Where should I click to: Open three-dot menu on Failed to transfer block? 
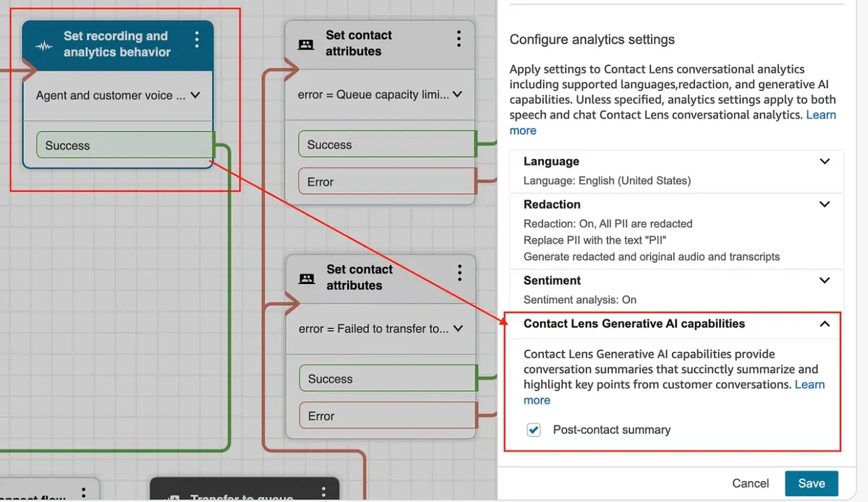pyautogui.click(x=459, y=273)
